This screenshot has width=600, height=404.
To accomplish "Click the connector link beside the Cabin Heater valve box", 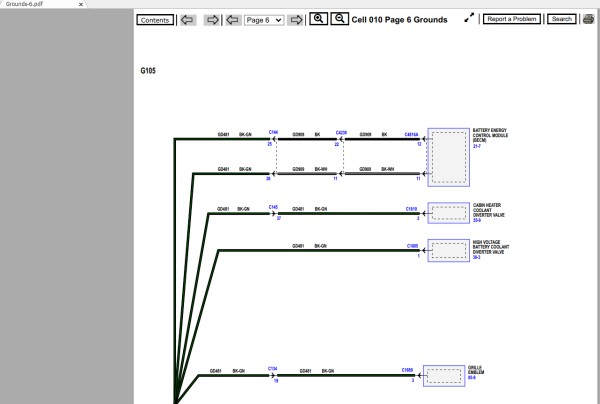I will coord(411,209).
